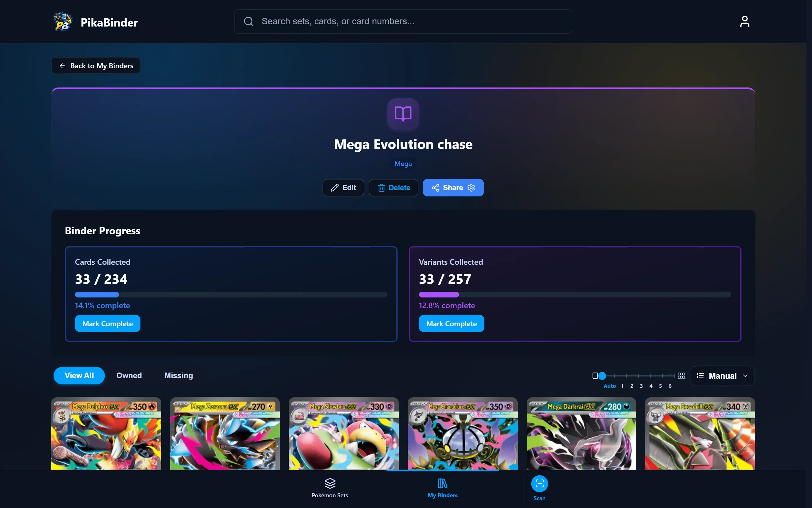Click the Mega Evolution chase title
The width and height of the screenshot is (812, 508).
point(403,144)
